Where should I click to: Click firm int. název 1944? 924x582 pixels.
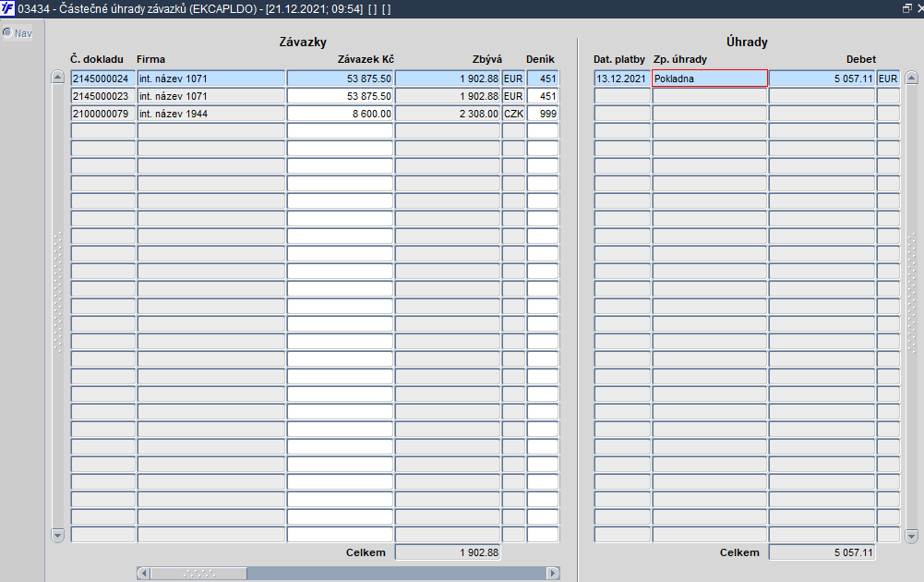tap(211, 114)
